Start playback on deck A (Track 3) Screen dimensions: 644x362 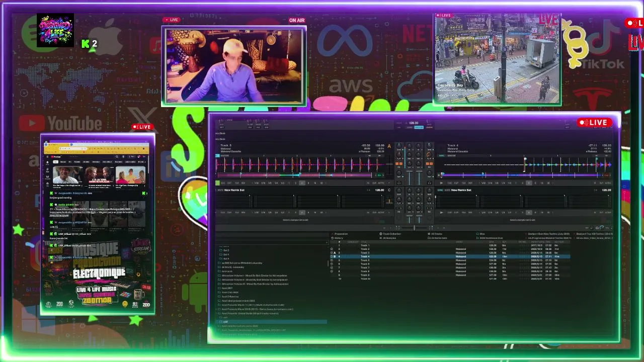(218, 183)
